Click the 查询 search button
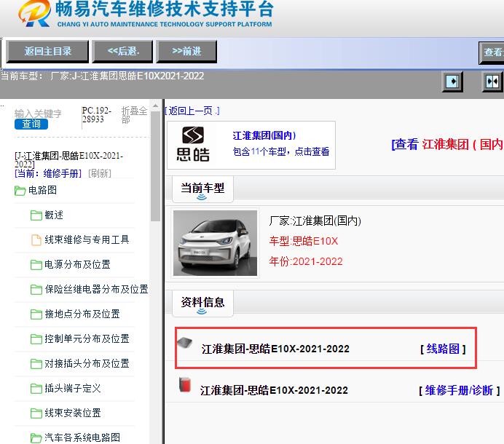The height and width of the screenshot is (444, 504). tap(31, 124)
